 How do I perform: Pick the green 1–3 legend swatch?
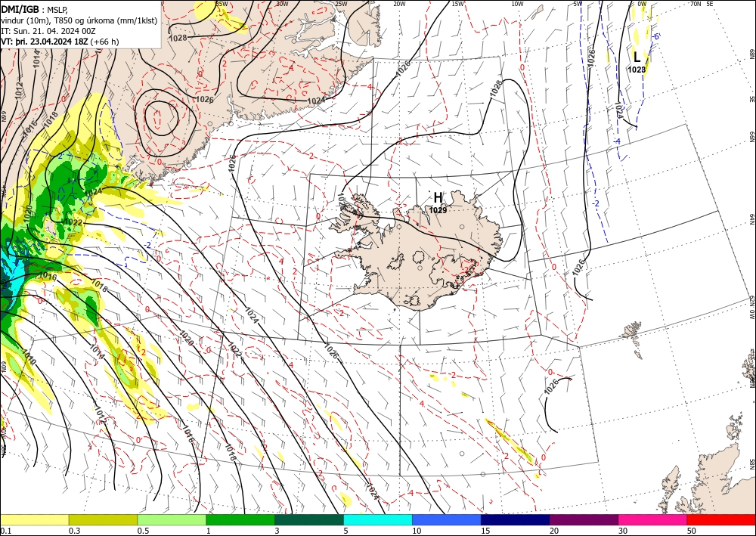pyautogui.click(x=240, y=519)
